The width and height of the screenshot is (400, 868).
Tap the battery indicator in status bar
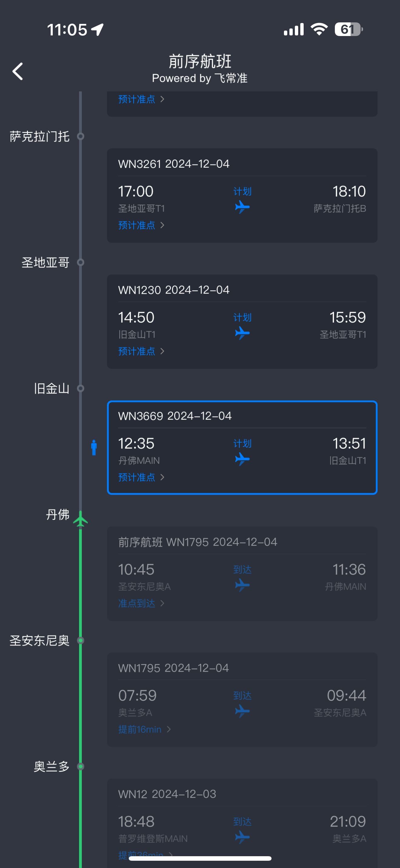coord(348,29)
